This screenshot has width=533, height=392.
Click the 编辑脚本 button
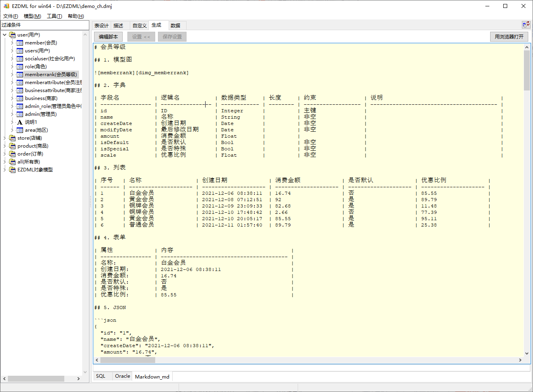tap(108, 37)
